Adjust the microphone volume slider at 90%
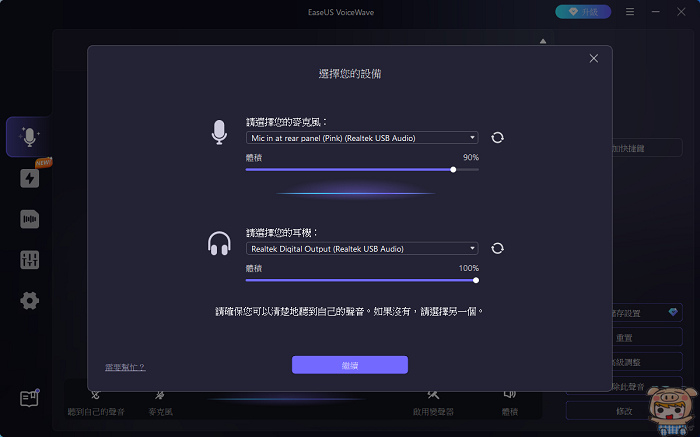 (453, 170)
